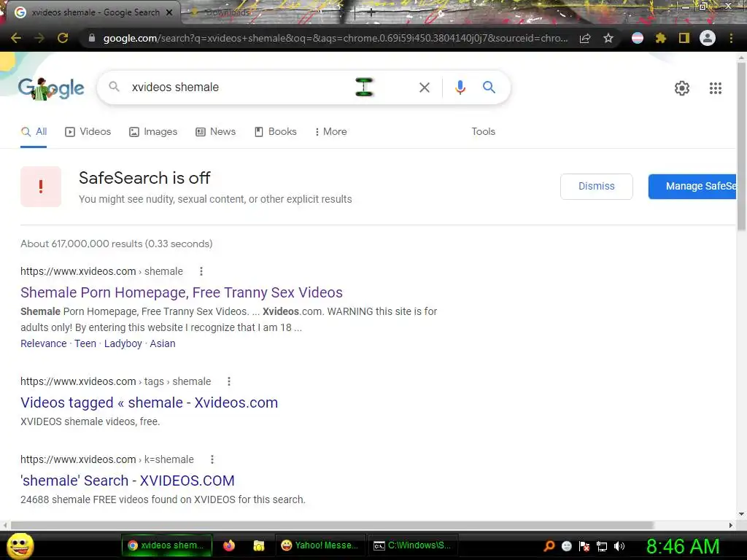Switch to Yahoo! Messenger taskbar item
The width and height of the screenshot is (747, 560).
[x=320, y=545]
